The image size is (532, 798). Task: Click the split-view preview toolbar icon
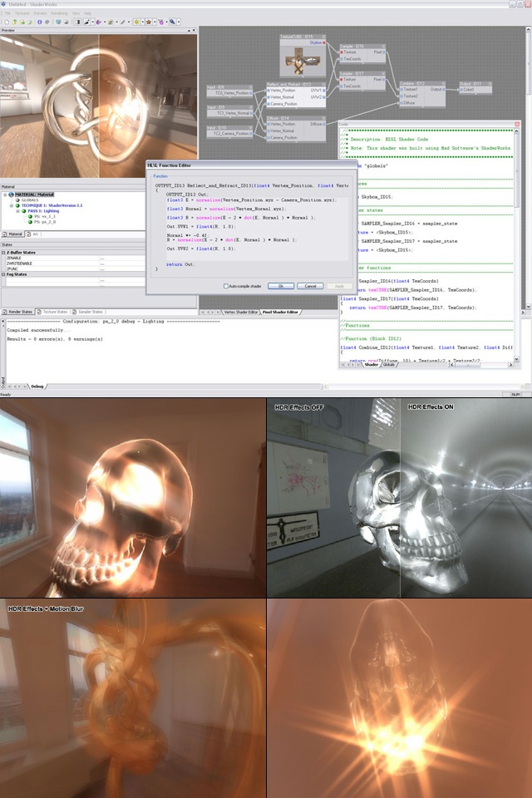(x=77, y=22)
